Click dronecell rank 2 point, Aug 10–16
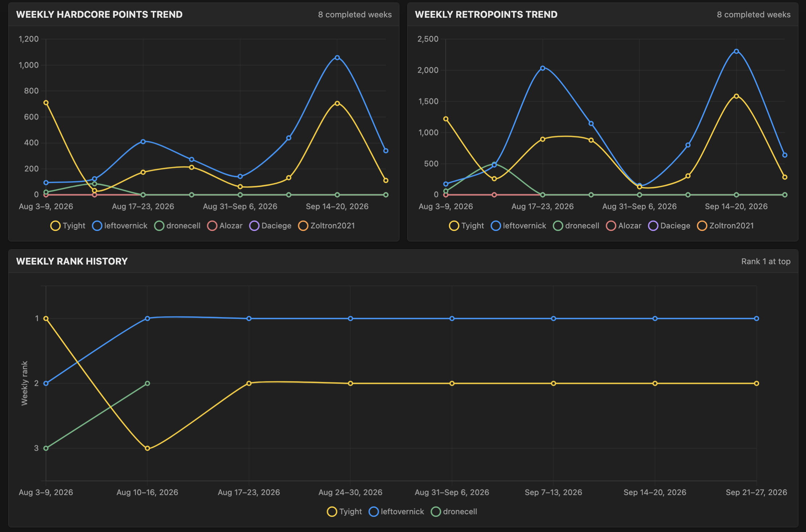Image resolution: width=806 pixels, height=532 pixels. [147, 383]
